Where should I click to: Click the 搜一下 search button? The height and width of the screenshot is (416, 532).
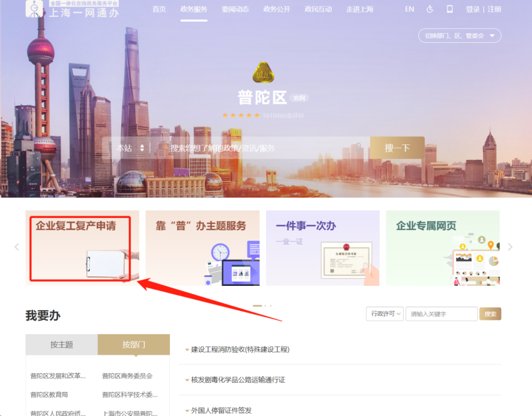point(397,148)
